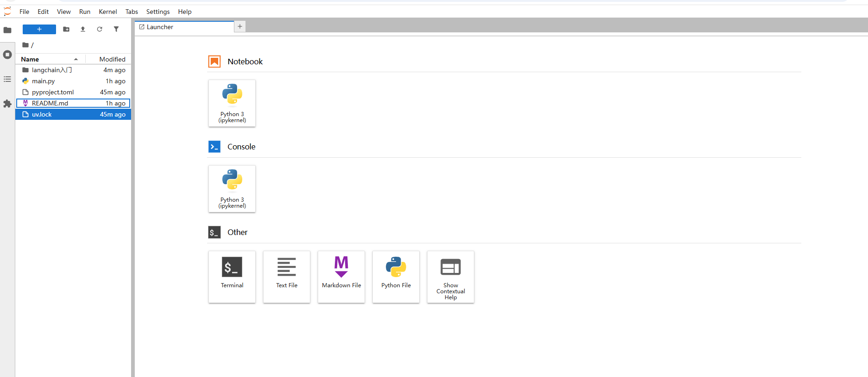Click the Notebook section heading

(245, 62)
